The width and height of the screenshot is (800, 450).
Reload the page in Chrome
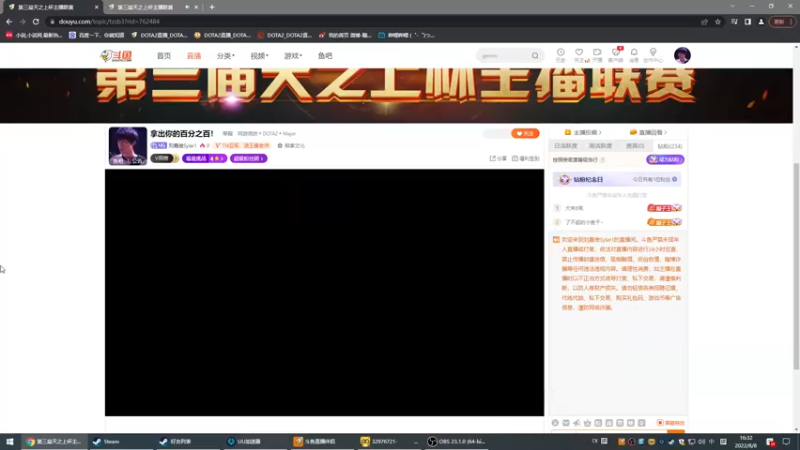click(x=36, y=21)
